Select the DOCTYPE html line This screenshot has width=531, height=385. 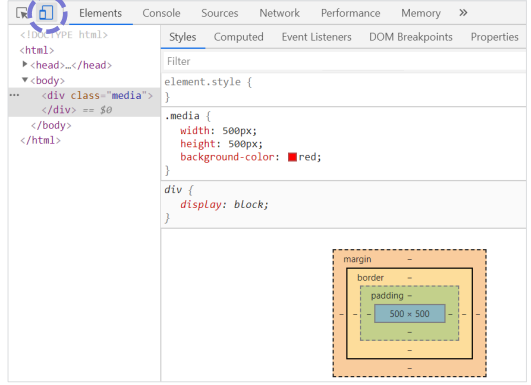[64, 35]
